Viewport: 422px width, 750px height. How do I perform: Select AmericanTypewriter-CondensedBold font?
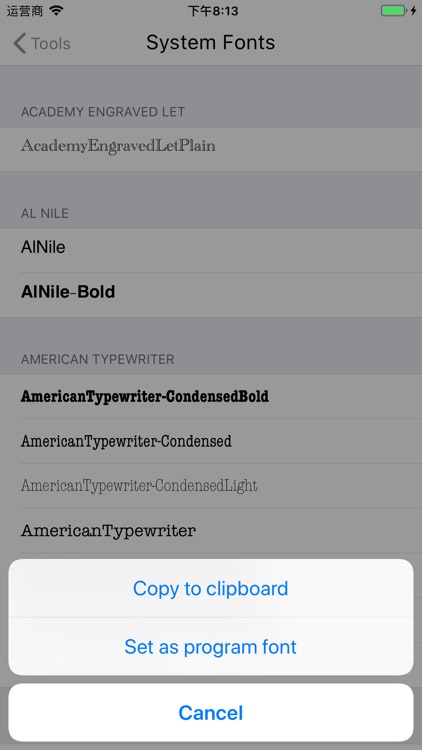211,396
